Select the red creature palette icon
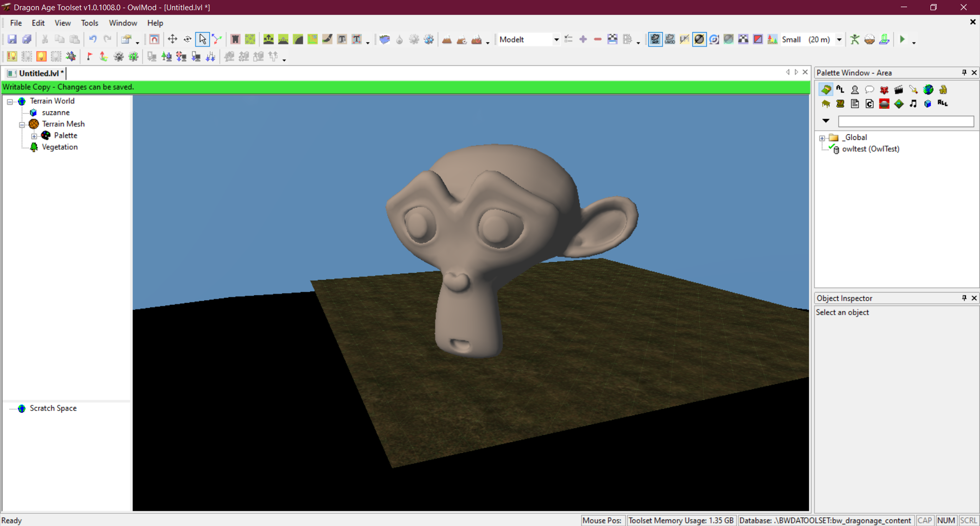Screen dimensions: 980x526 (884, 89)
